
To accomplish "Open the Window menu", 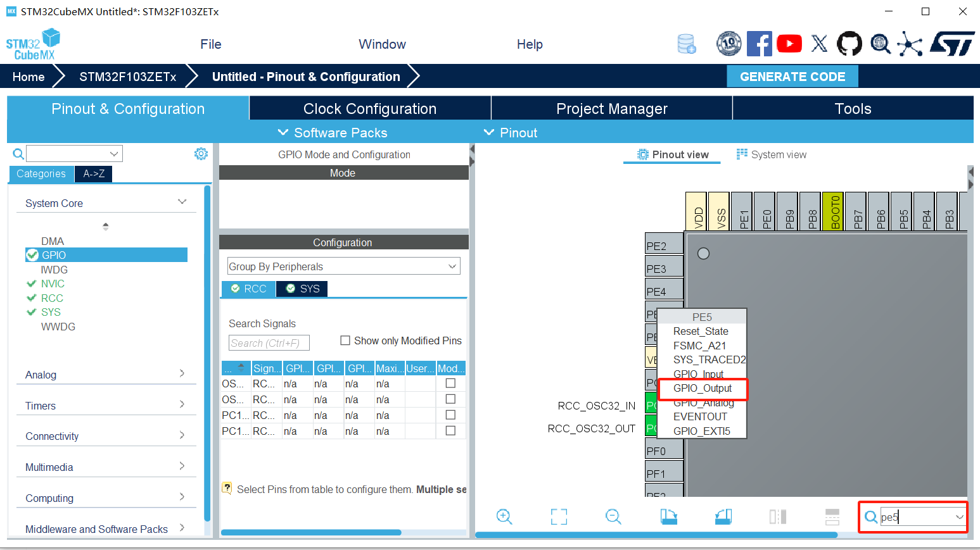I will [382, 44].
